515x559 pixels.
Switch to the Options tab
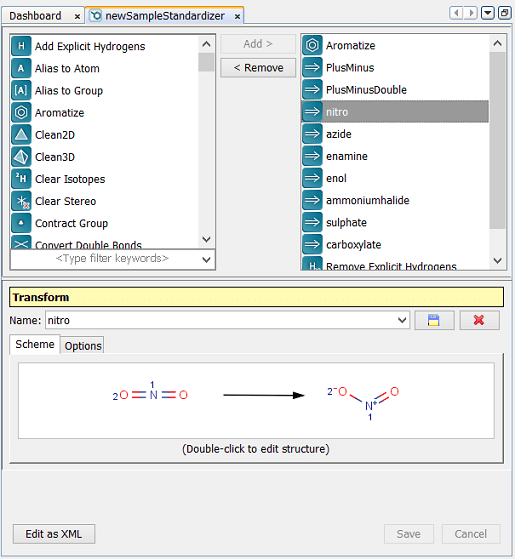(83, 345)
